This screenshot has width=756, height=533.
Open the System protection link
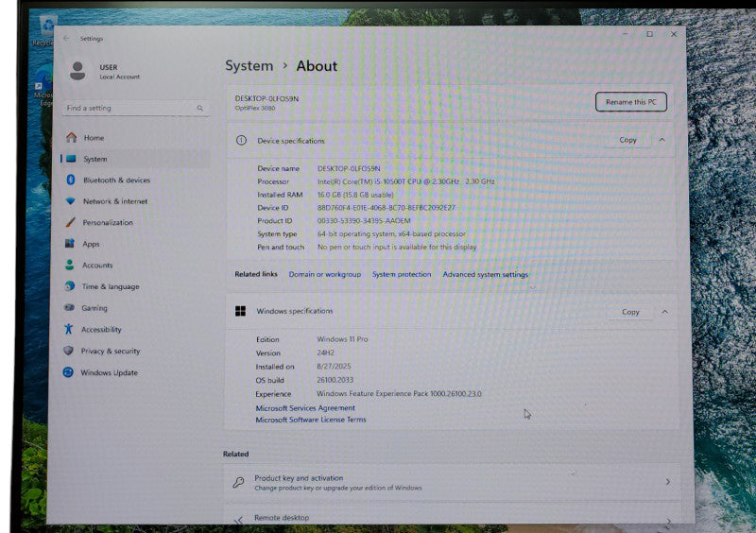point(401,274)
